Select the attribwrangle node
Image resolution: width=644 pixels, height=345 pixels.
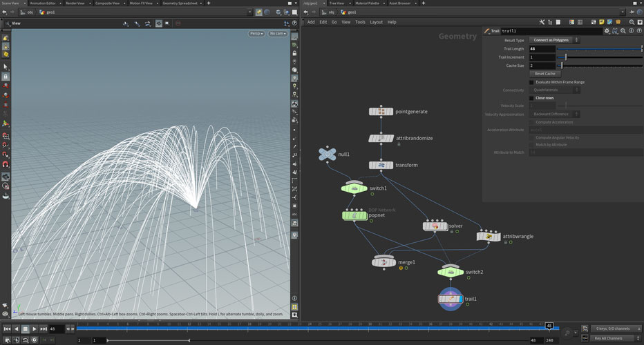coord(489,236)
